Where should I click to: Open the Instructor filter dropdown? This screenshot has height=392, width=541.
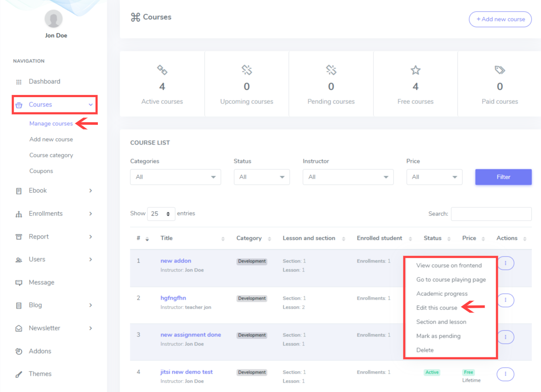point(348,177)
